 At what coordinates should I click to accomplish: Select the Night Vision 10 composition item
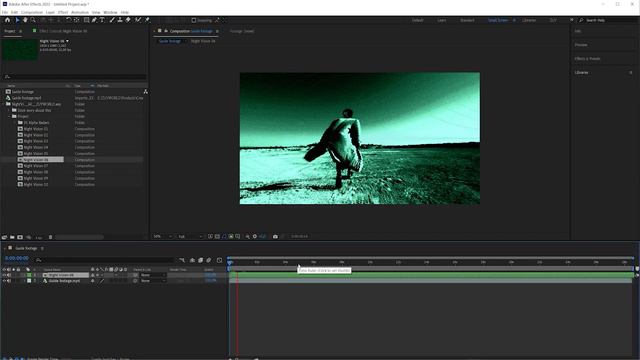coord(36,184)
